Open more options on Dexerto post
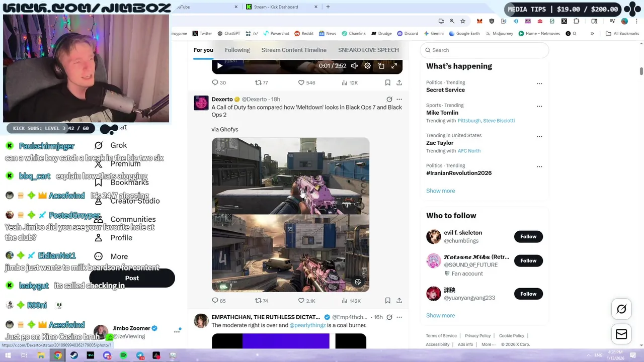Screen dimensions: 644x362 [399, 100]
